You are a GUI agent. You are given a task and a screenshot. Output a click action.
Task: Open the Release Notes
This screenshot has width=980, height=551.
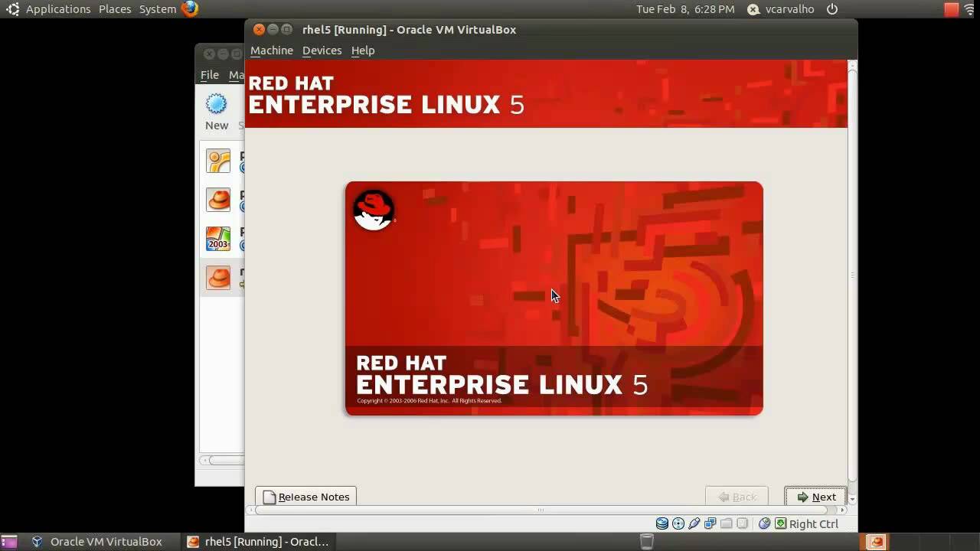305,497
